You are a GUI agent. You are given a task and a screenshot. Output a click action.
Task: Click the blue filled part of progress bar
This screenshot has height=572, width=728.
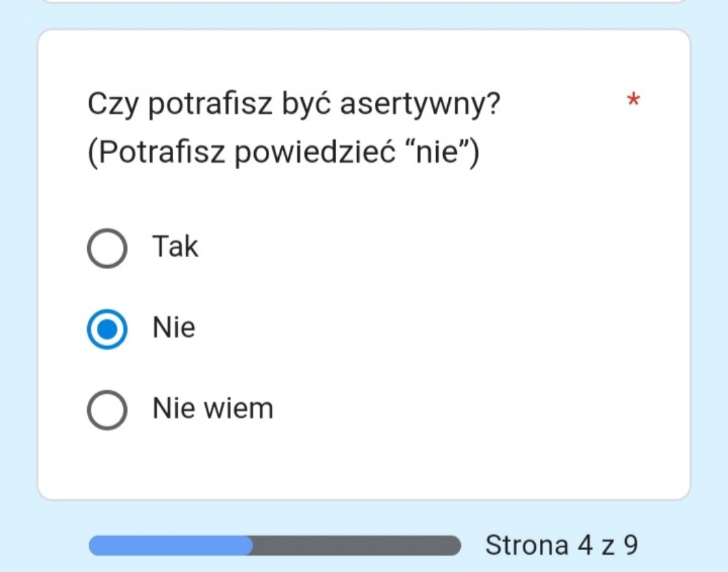[170, 546]
